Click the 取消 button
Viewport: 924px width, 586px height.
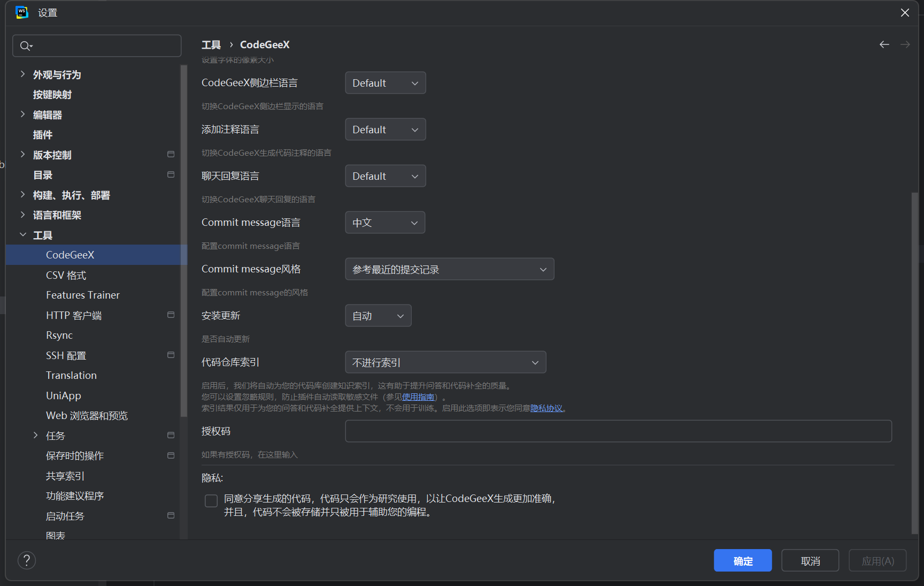[810, 560]
